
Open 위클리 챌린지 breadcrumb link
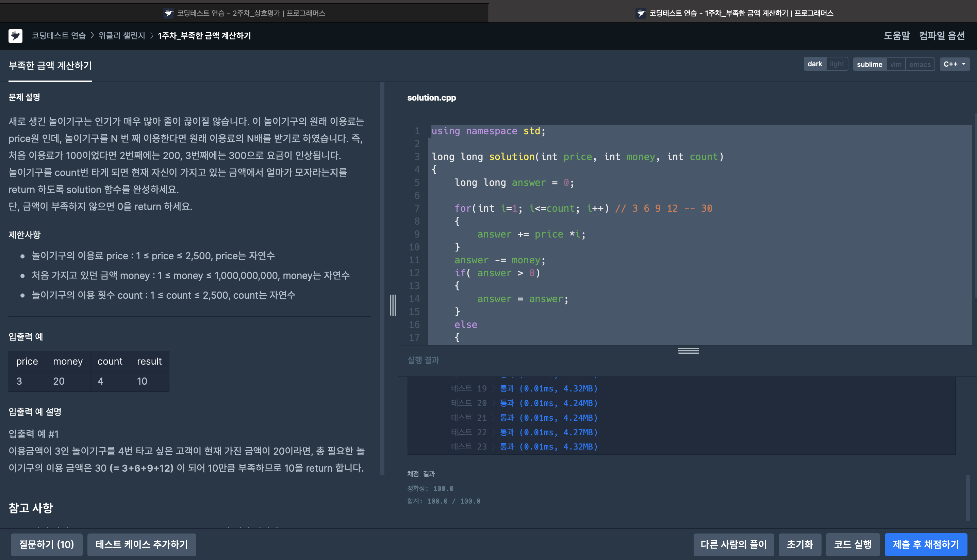(x=122, y=36)
